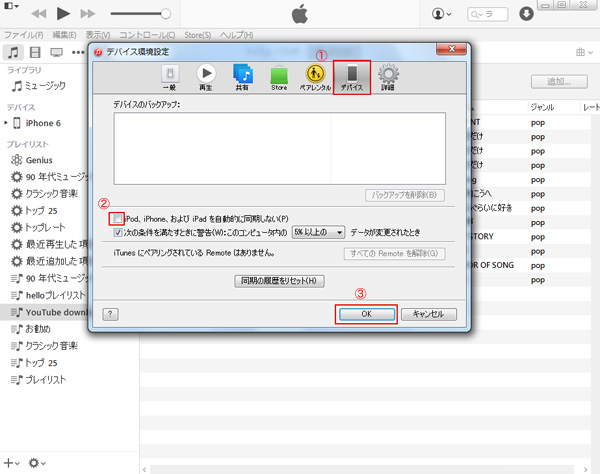This screenshot has width=600, height=474.
Task: Adjust the volume slider knob
Action: tap(166, 14)
